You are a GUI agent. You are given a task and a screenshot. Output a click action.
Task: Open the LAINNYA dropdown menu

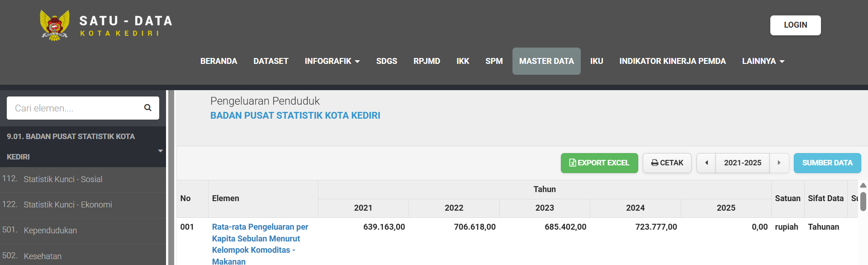click(763, 61)
